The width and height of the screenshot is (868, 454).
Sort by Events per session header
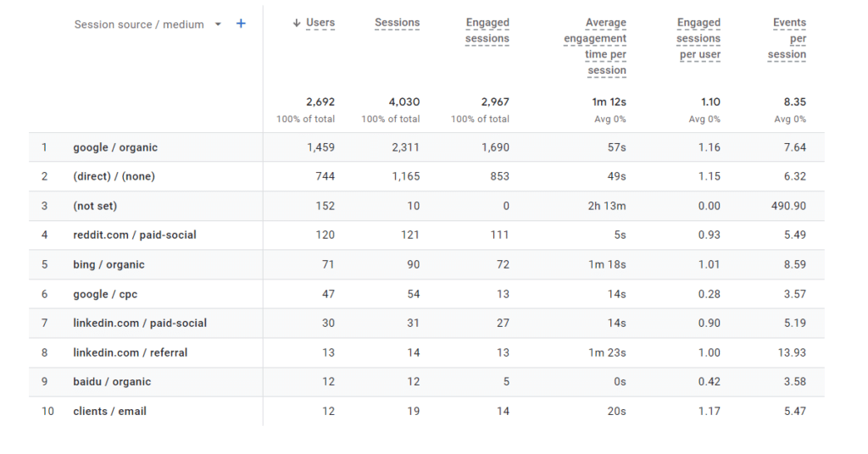click(x=788, y=39)
